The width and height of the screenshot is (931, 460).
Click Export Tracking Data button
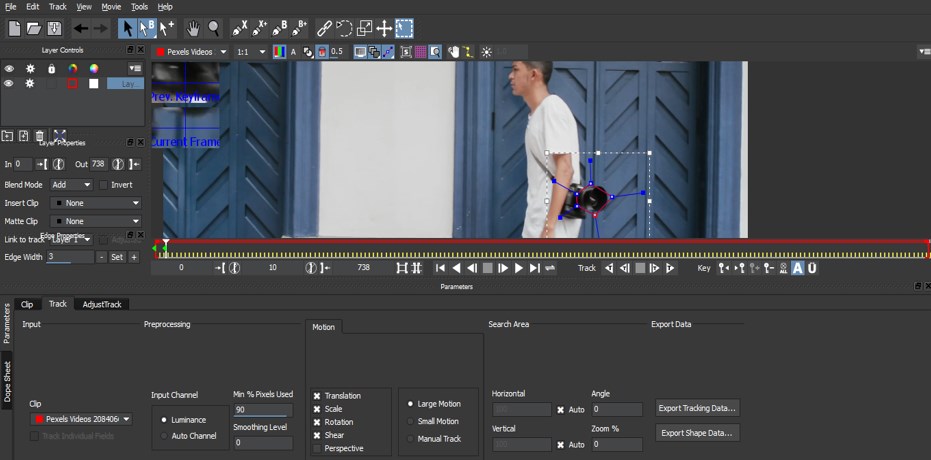click(x=698, y=408)
